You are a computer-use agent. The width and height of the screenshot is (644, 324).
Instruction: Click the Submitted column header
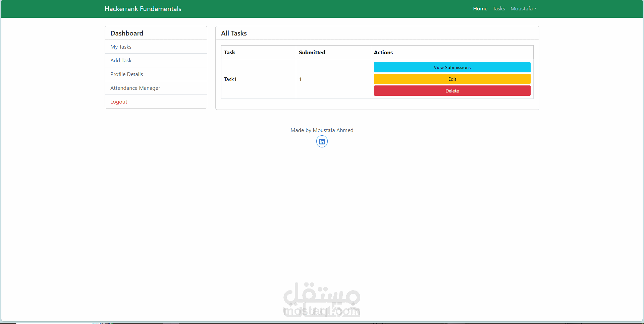333,53
